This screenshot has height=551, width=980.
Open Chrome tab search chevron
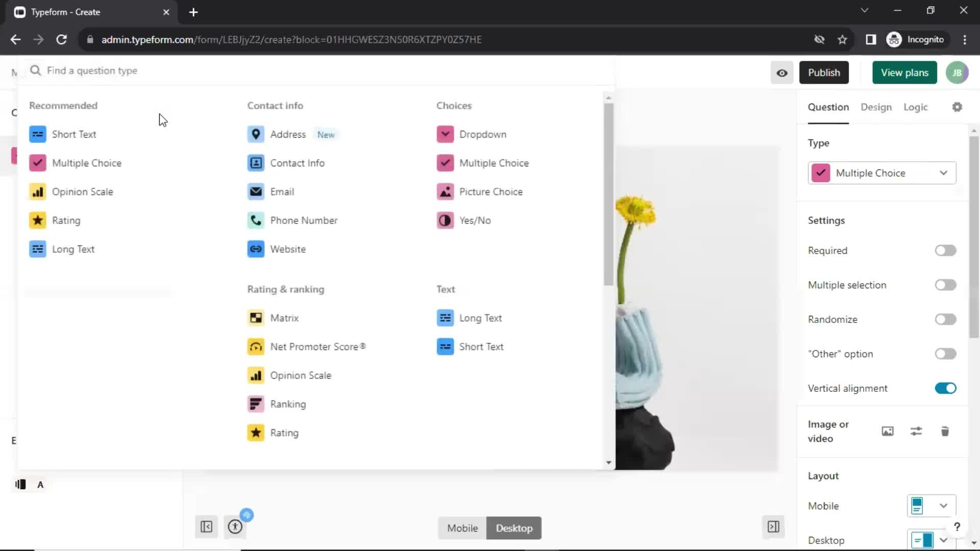click(x=864, y=10)
